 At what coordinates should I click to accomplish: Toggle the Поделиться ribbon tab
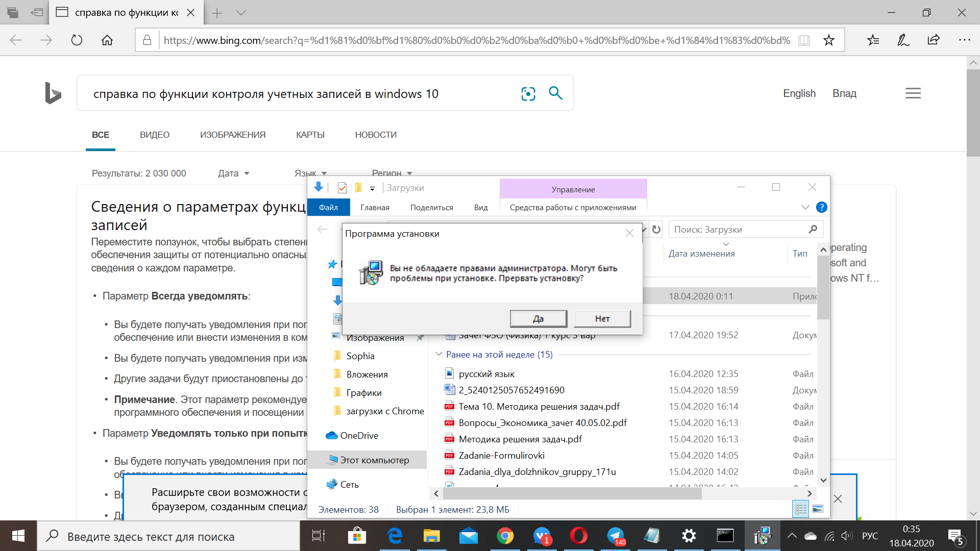click(x=432, y=207)
